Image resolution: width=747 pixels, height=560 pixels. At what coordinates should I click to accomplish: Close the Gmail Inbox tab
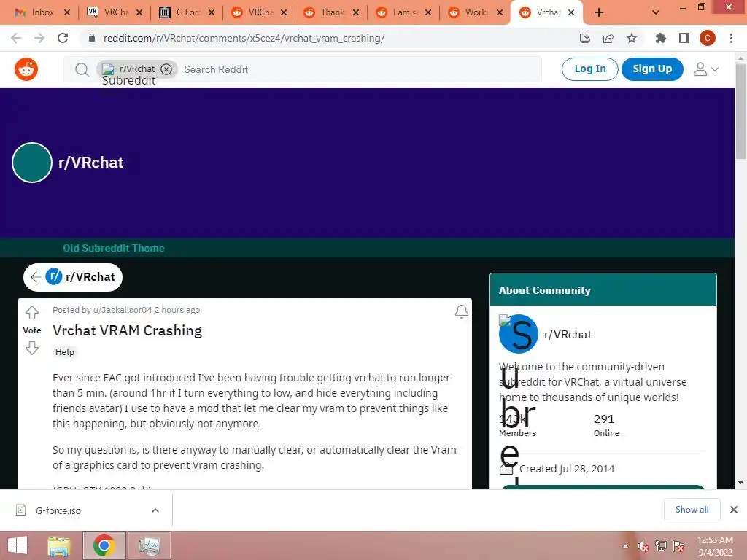(67, 12)
